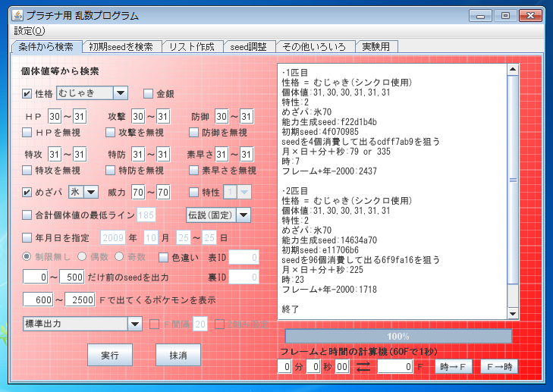
Task: Select the 制限無し radio button
Action: pyautogui.click(x=27, y=256)
